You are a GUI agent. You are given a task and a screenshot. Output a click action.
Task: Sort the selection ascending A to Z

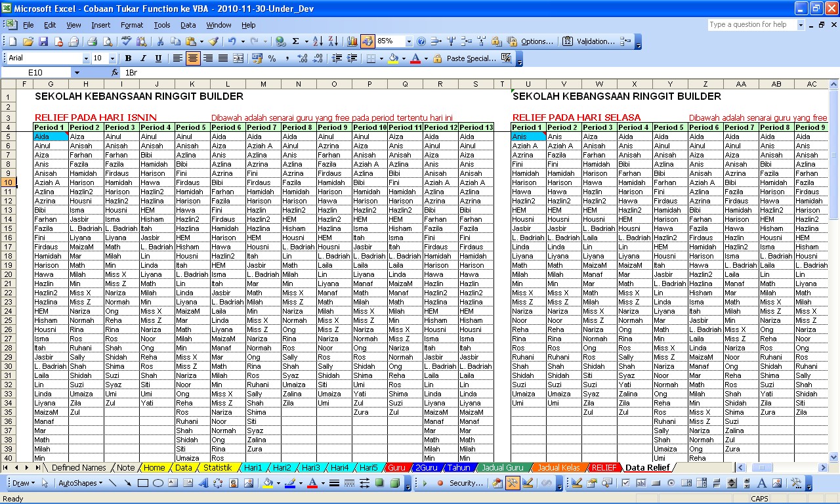318,41
